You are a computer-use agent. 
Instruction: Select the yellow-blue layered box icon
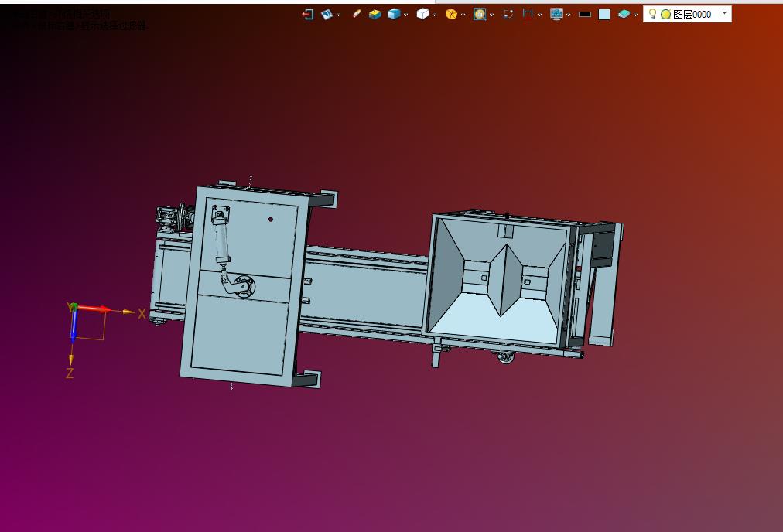point(374,14)
